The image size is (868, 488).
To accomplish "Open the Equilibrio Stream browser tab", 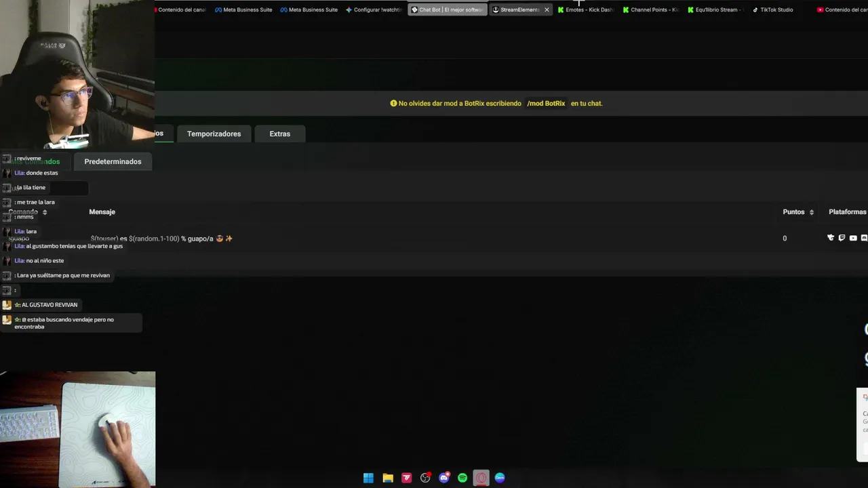I will point(715,9).
